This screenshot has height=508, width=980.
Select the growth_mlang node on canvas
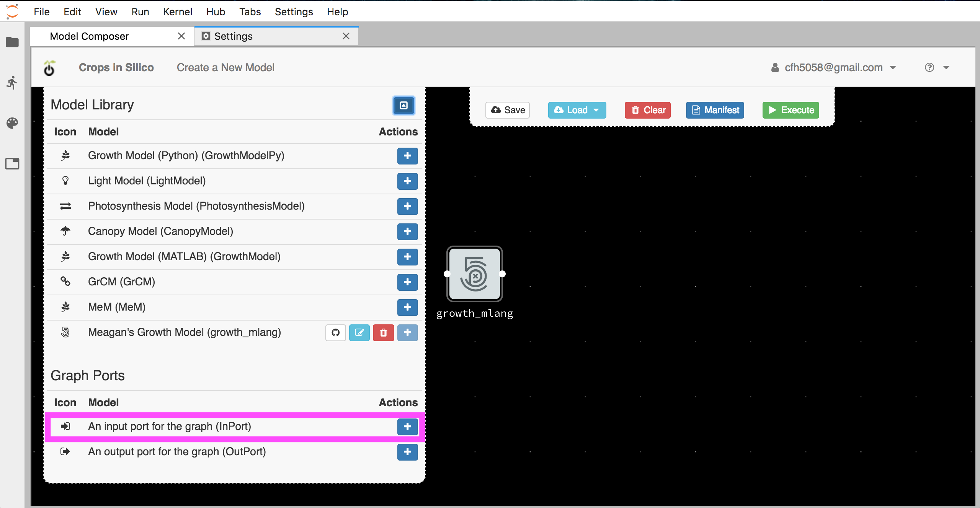pos(475,274)
